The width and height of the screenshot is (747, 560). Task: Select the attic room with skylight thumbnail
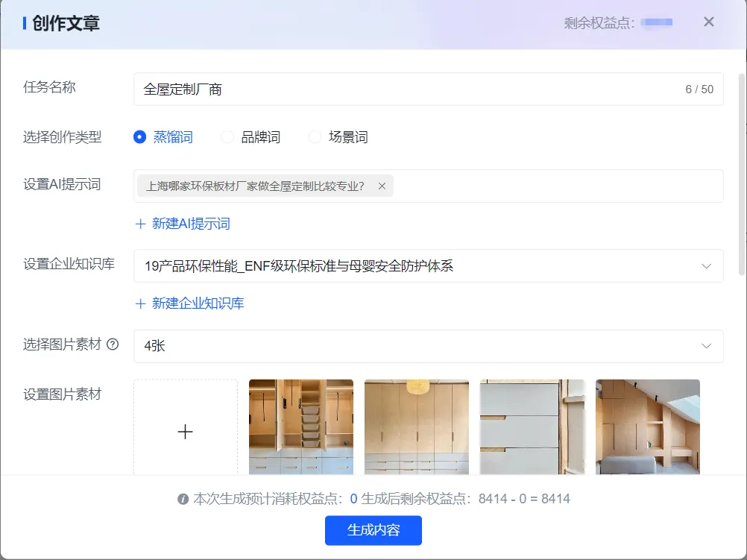tap(647, 427)
